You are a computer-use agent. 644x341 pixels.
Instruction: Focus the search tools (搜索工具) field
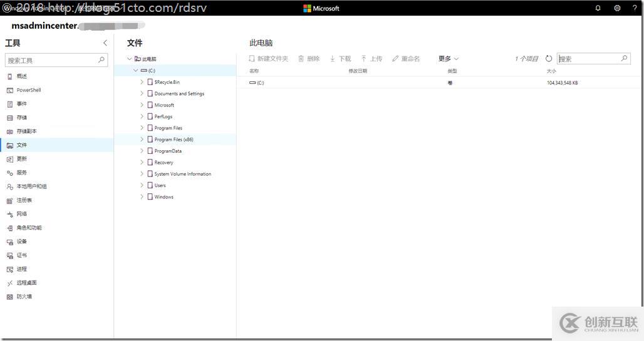(56, 60)
